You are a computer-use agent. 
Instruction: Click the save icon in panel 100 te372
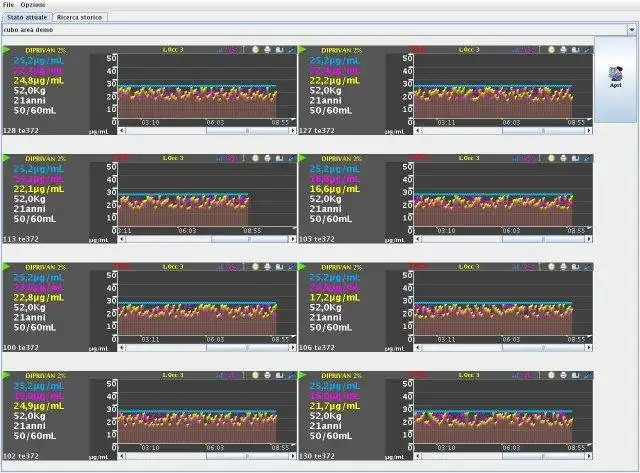(x=279, y=267)
